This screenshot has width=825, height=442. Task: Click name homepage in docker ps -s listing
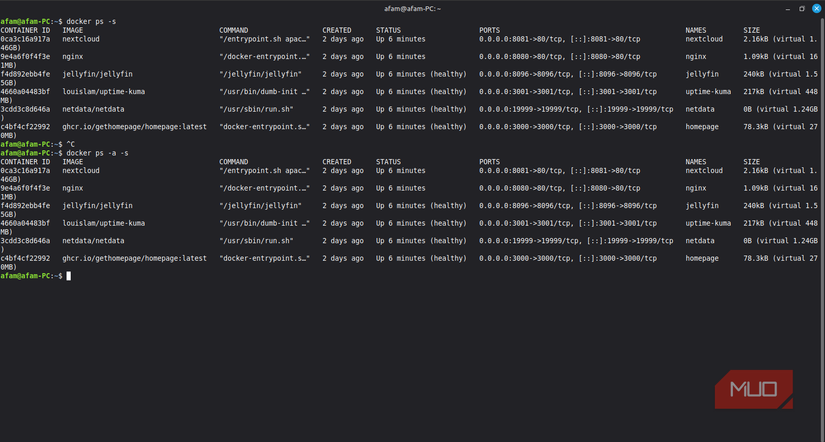702,127
